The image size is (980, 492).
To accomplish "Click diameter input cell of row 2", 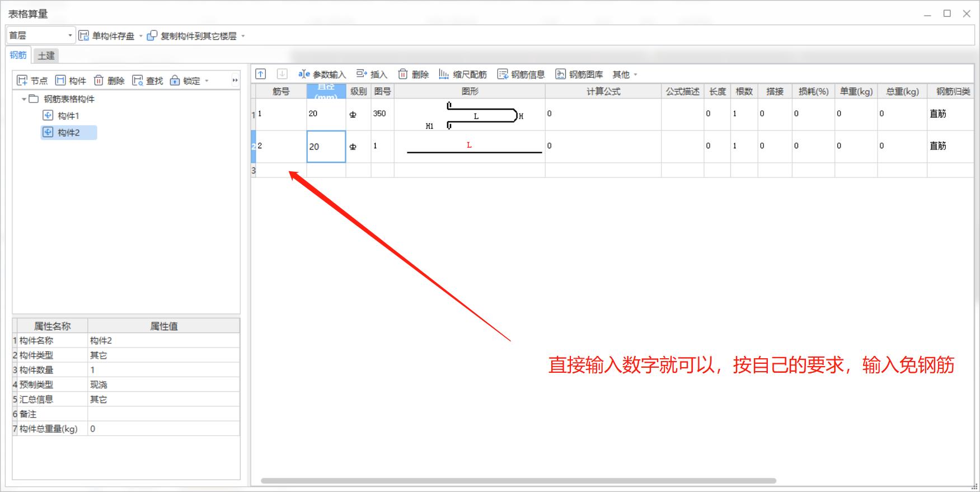I will [326, 147].
